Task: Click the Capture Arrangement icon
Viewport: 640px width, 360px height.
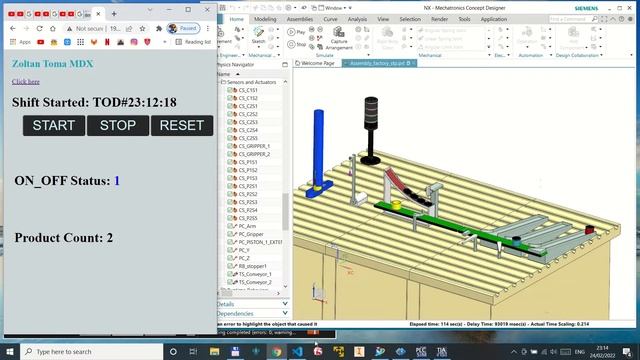Action: click(339, 38)
